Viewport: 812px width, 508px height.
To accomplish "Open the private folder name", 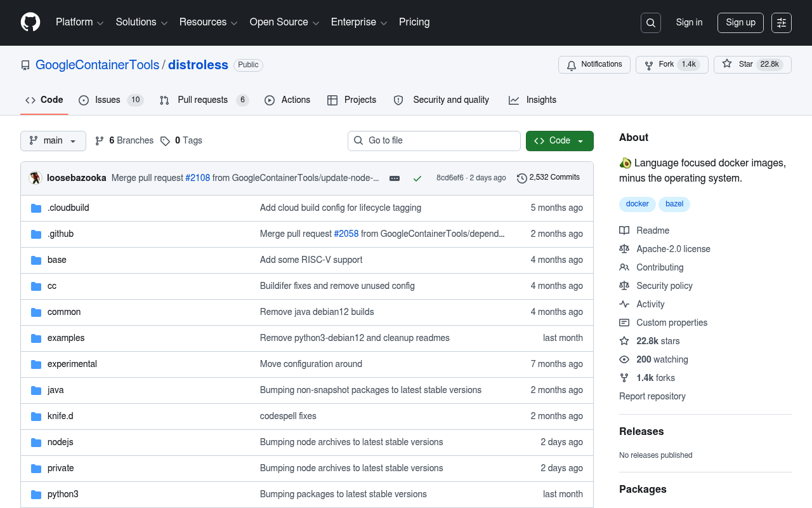I will click(61, 468).
